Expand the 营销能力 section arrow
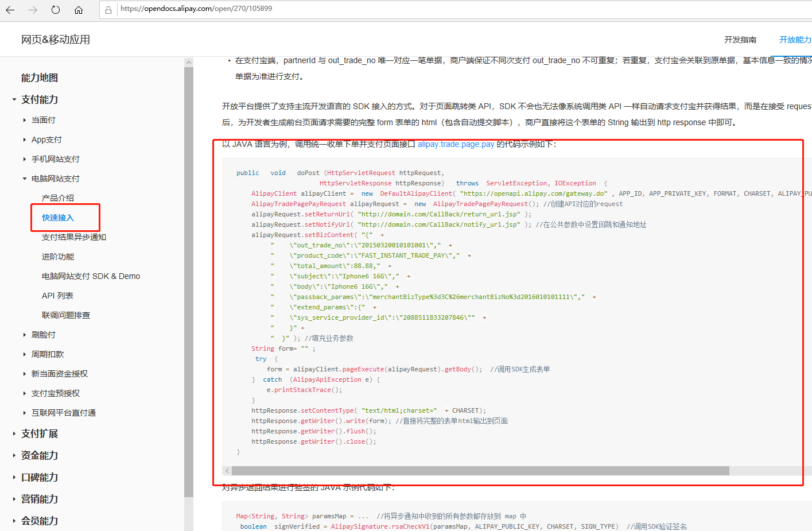The image size is (812, 531). [14, 499]
